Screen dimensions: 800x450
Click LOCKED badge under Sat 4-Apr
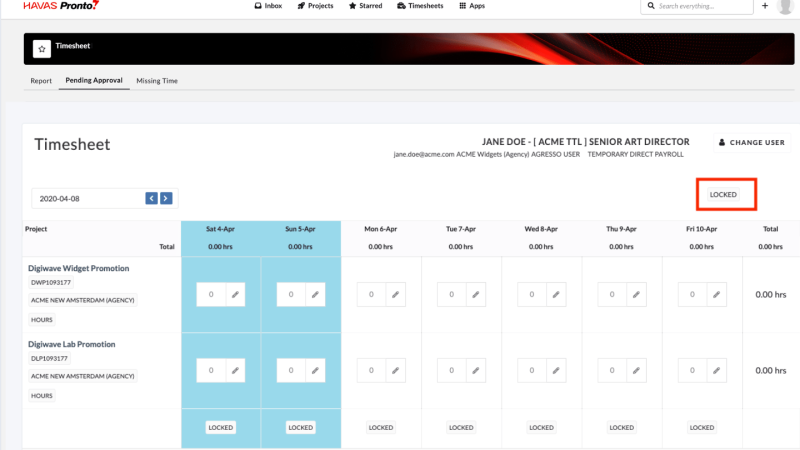[x=220, y=428]
